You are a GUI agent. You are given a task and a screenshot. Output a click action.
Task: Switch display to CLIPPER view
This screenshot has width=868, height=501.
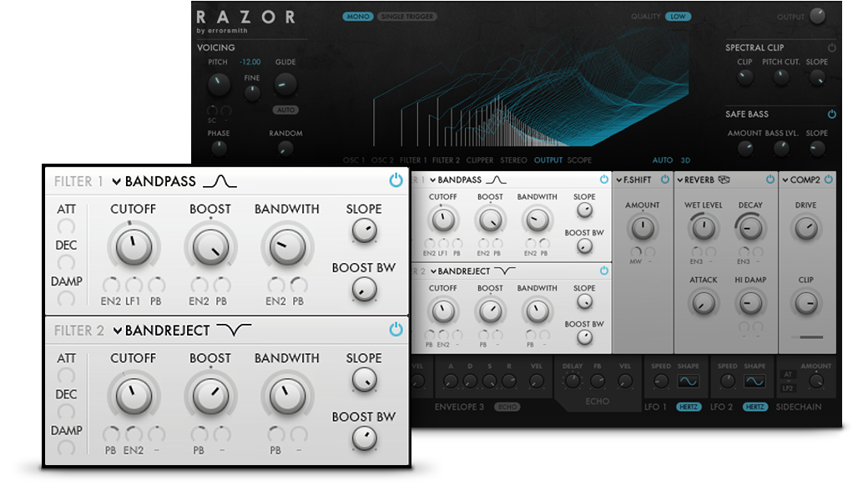pyautogui.click(x=480, y=160)
